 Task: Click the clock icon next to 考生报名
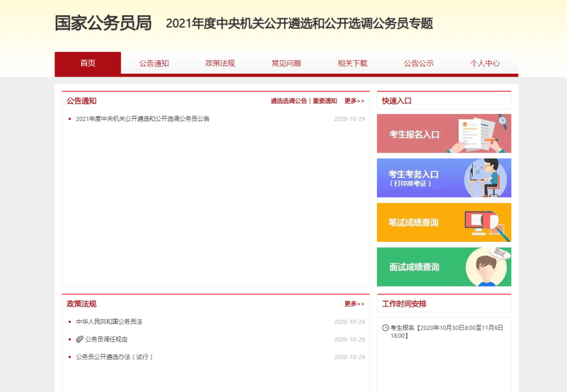(x=385, y=328)
